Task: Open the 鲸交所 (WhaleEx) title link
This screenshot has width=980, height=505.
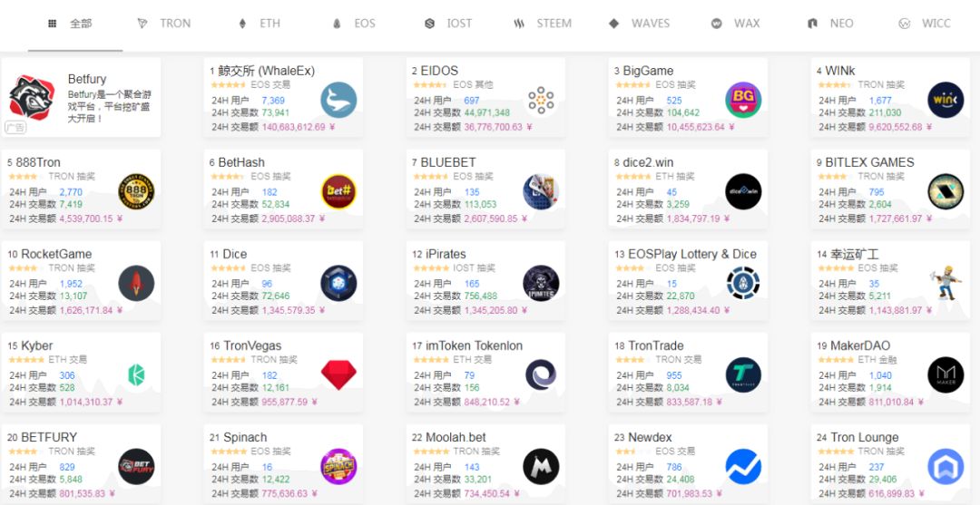Action: click(266, 71)
